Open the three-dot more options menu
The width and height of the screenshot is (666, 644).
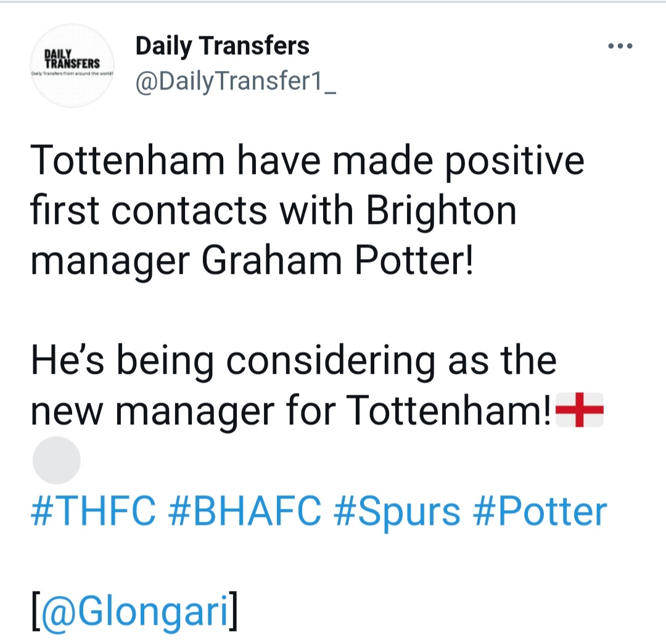pyautogui.click(x=620, y=46)
